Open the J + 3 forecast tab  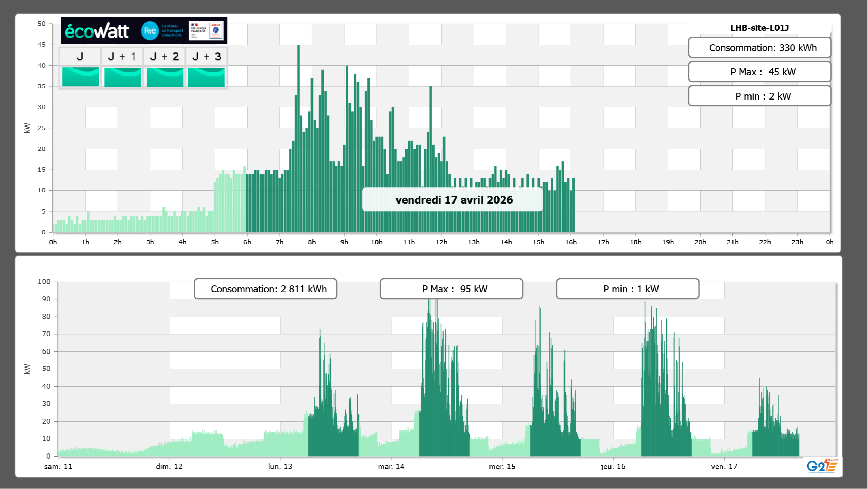(x=206, y=56)
